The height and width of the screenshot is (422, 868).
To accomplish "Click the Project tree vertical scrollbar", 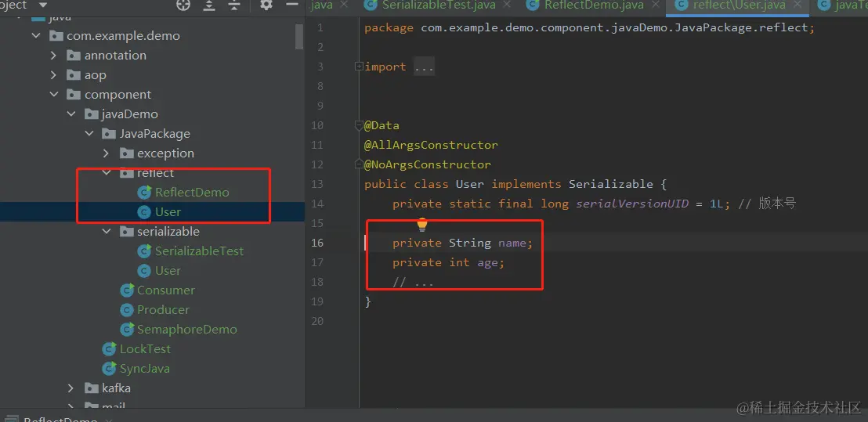I will [299, 37].
